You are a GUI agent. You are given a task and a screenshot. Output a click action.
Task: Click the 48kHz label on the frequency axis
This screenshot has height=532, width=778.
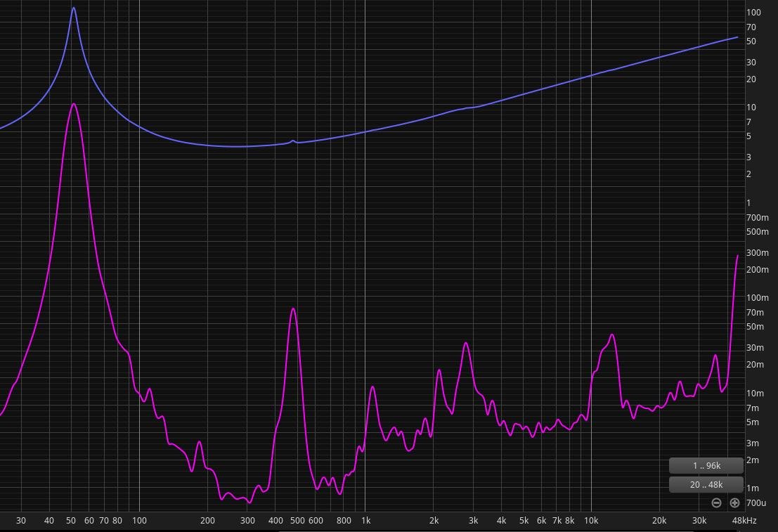[x=744, y=520]
